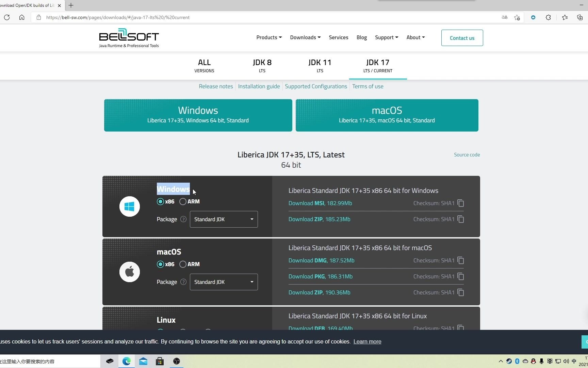Open macOS package Standard JDK dropdown
The image size is (588, 368).
(x=224, y=282)
